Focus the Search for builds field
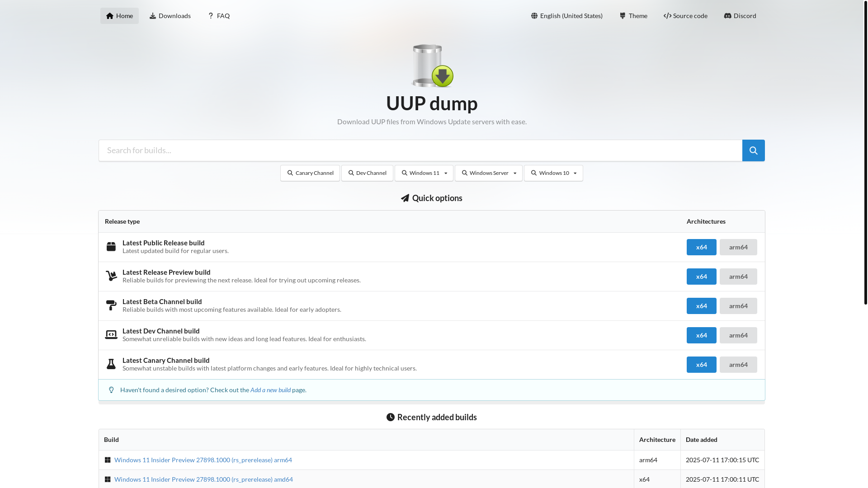The image size is (868, 488). pos(420,150)
